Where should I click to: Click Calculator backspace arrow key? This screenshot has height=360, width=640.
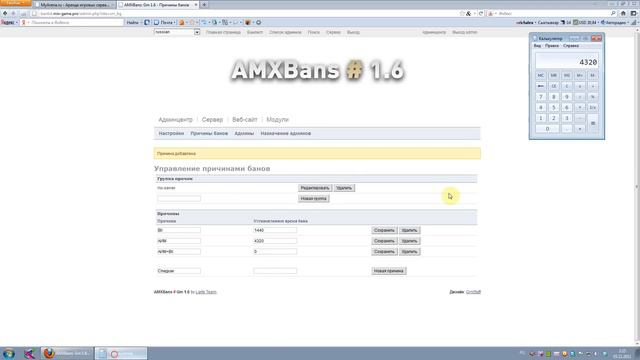pyautogui.click(x=540, y=86)
